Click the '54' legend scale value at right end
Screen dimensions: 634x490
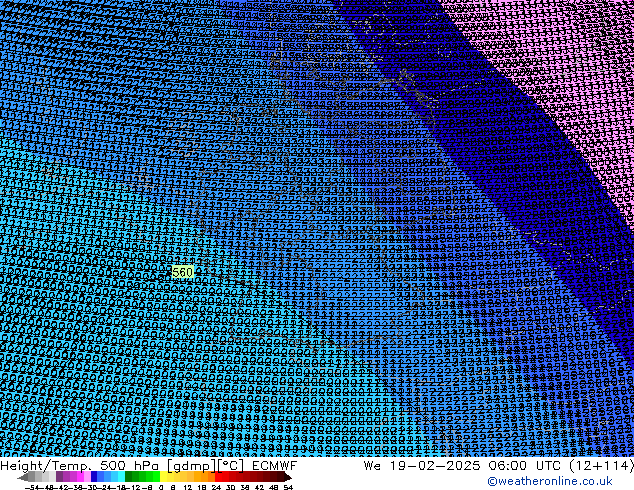(288, 488)
